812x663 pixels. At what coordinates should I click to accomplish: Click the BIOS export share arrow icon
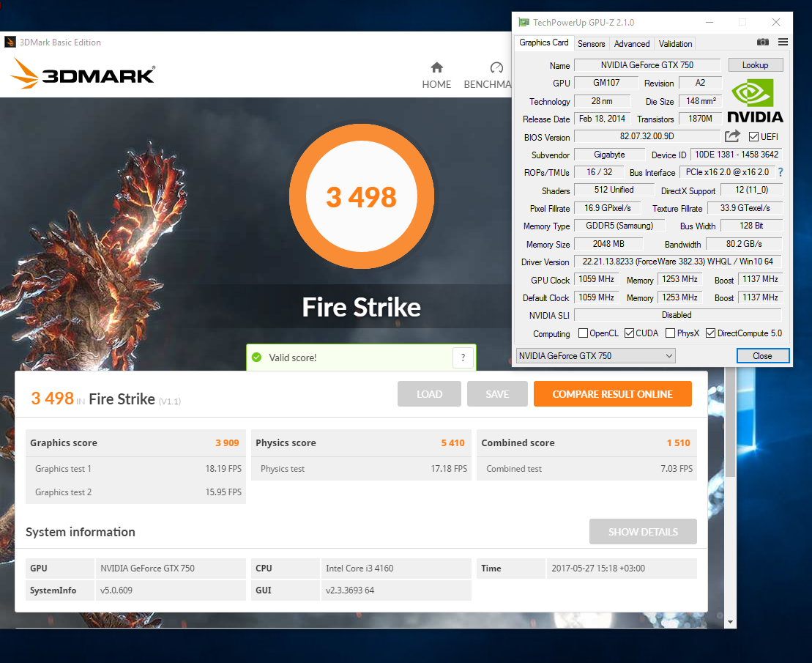(732, 136)
